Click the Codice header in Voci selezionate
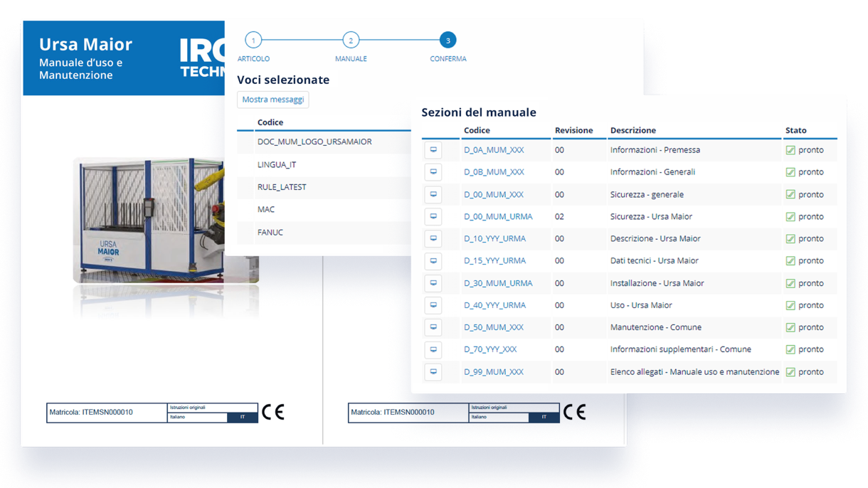This screenshot has width=868, height=488. point(270,122)
